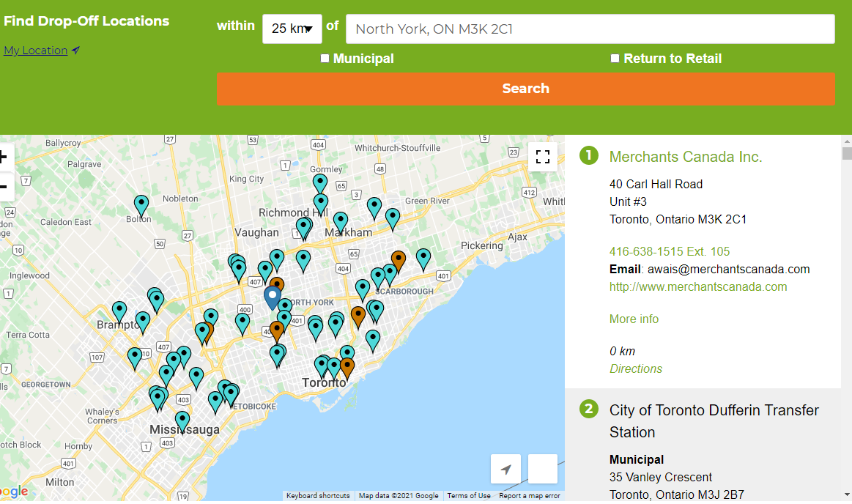Select the teal pin on Markham label
The image size is (852, 504).
click(340, 223)
